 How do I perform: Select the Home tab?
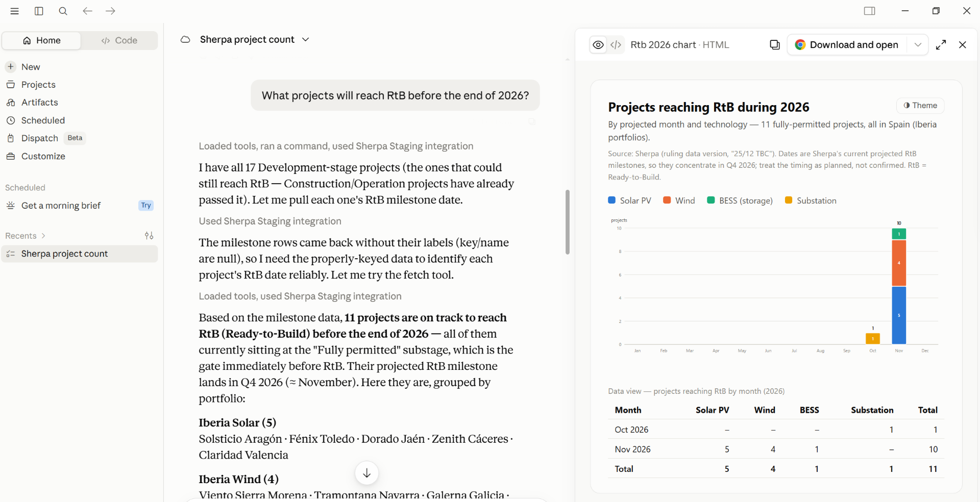(x=41, y=41)
